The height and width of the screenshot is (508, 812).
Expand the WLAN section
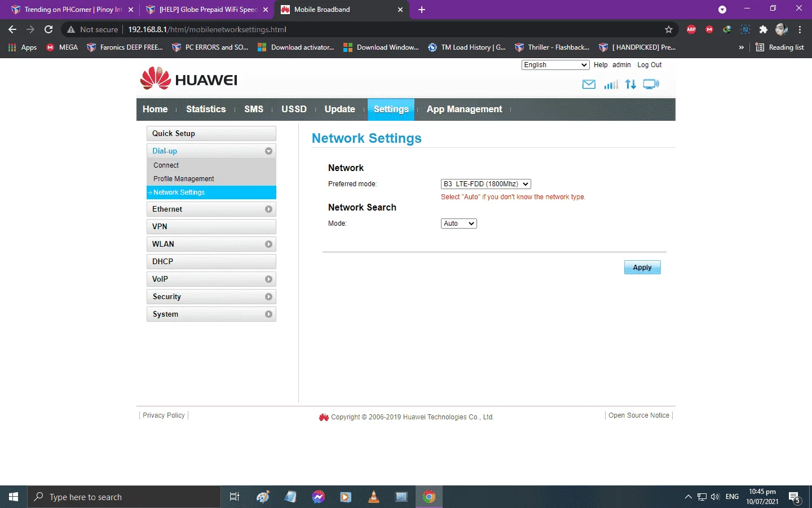(x=268, y=244)
